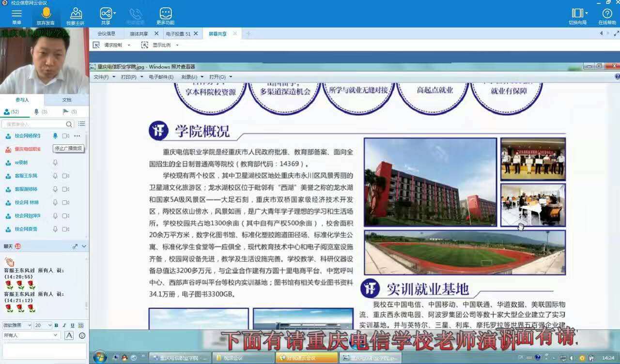The image size is (620, 364).
Task: Open the 所有人 recipient dropdown
Action: (x=31, y=335)
